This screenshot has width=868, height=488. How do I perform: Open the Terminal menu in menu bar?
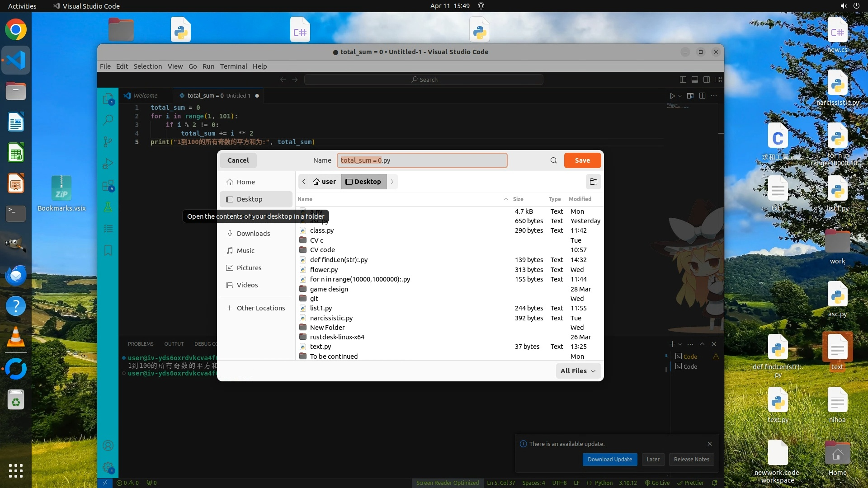233,66
